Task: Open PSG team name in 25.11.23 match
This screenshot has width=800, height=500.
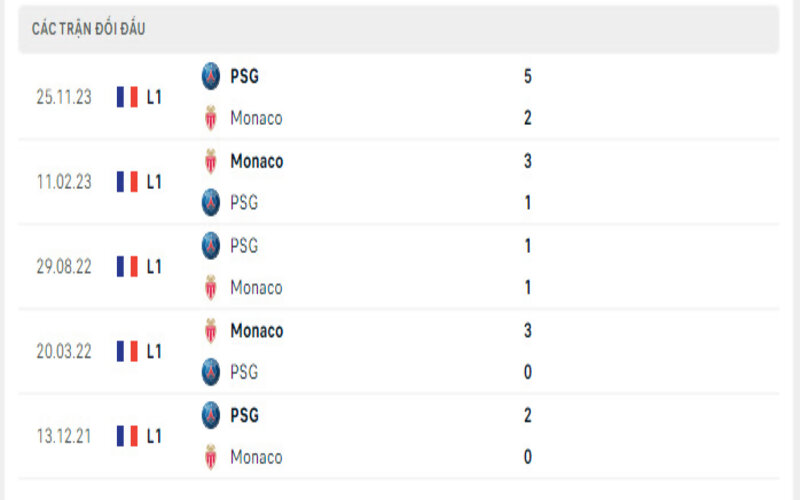Action: point(244,76)
